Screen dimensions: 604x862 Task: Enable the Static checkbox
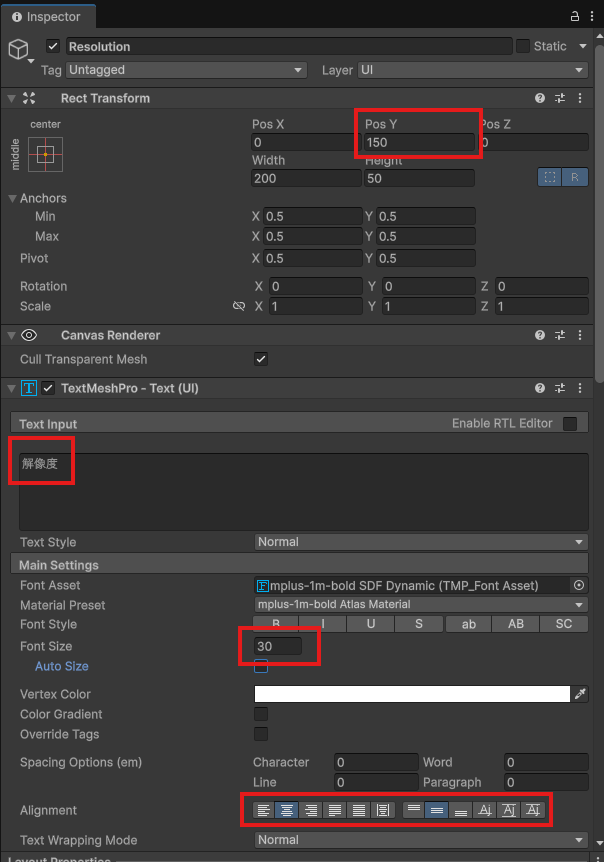(523, 46)
